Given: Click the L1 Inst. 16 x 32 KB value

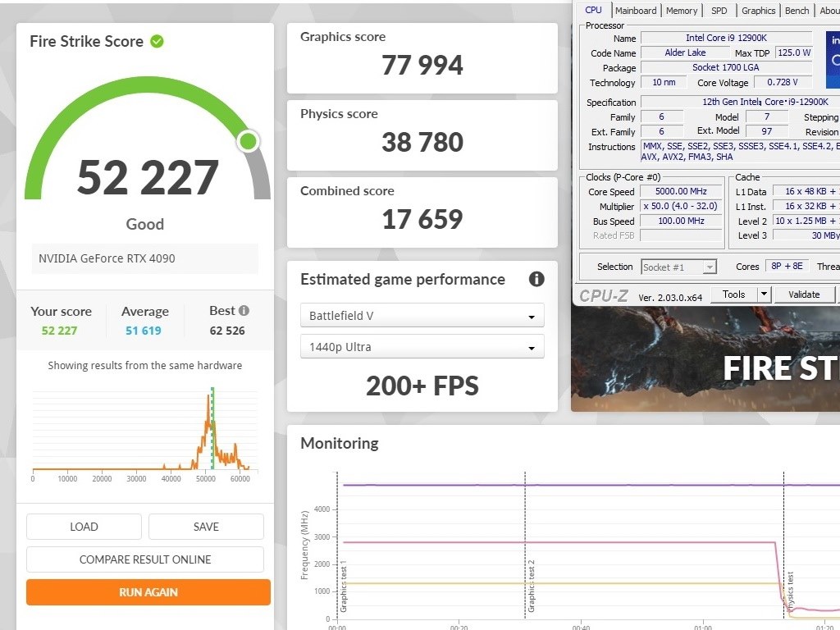Looking at the screenshot, I should (x=806, y=206).
